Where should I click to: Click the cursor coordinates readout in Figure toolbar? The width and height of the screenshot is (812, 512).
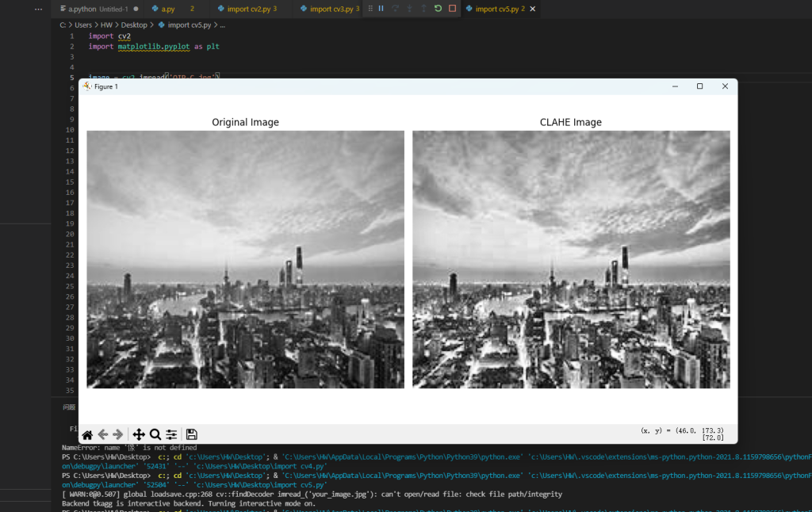(682, 434)
